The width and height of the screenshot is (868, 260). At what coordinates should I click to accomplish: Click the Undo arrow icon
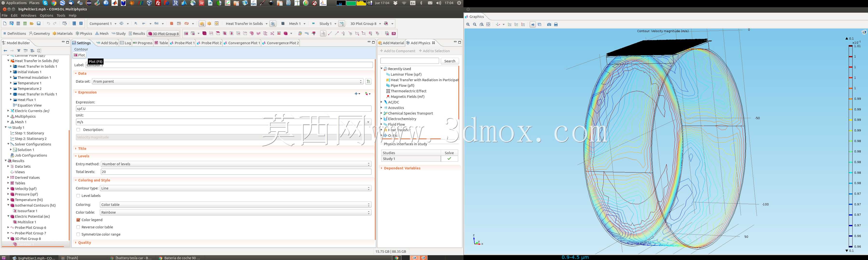click(x=48, y=24)
